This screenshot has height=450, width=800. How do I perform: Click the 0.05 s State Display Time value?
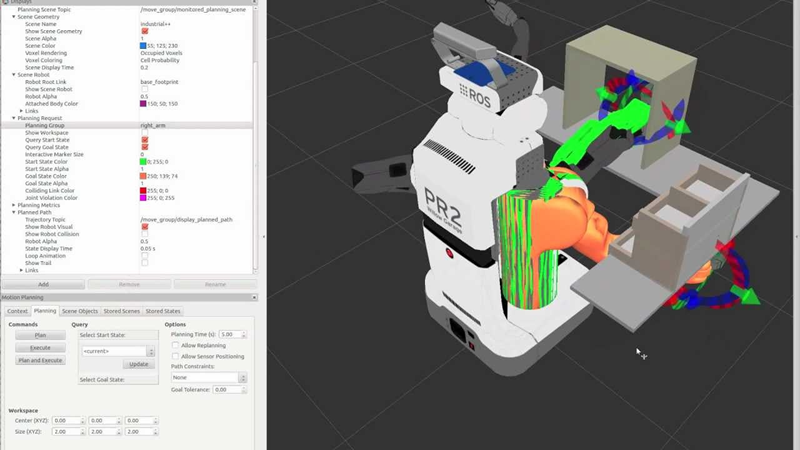coord(148,248)
